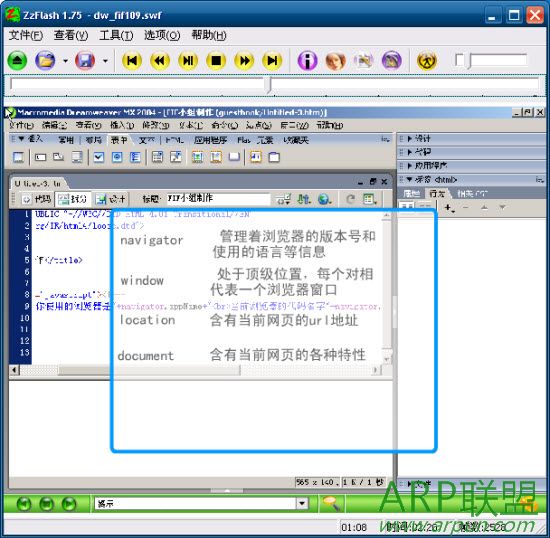Viewport: 550px width, 538px height.
Task: Click the playback progress seek bar
Action: (275, 85)
